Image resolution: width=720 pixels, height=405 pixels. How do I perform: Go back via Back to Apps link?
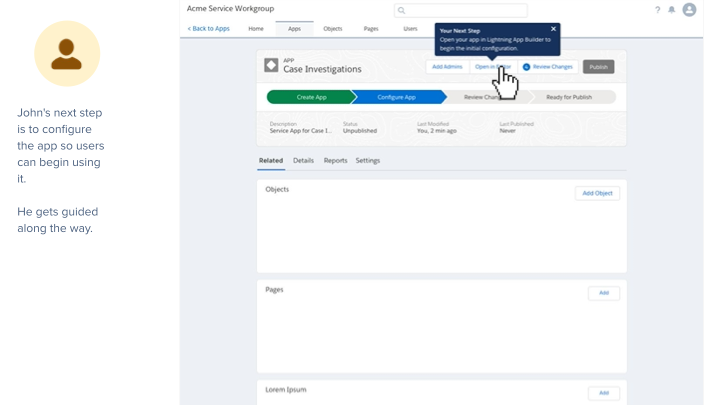point(209,29)
